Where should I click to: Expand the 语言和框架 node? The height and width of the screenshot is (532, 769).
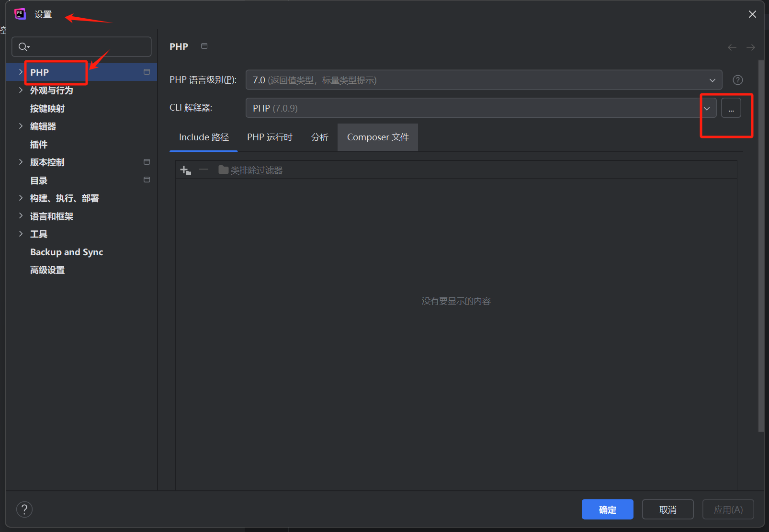21,216
